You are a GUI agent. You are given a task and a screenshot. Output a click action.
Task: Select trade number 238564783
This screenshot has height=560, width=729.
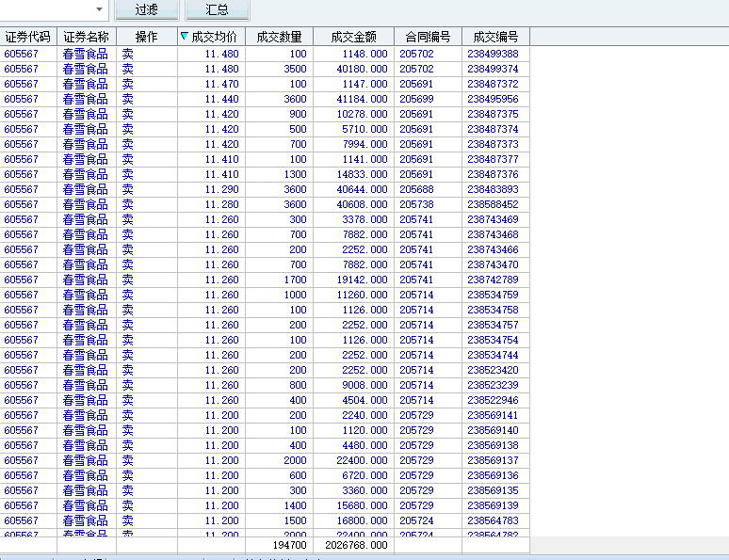(493, 520)
